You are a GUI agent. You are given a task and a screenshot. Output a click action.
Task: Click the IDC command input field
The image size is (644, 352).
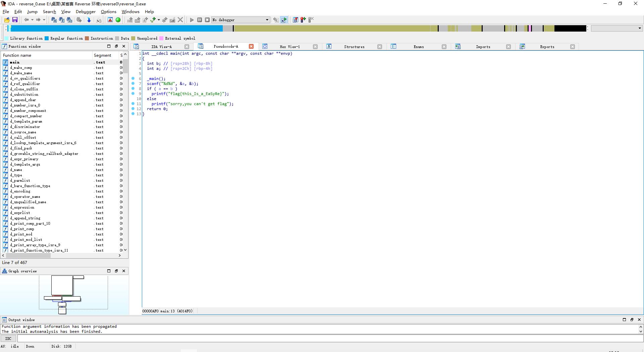330,339
